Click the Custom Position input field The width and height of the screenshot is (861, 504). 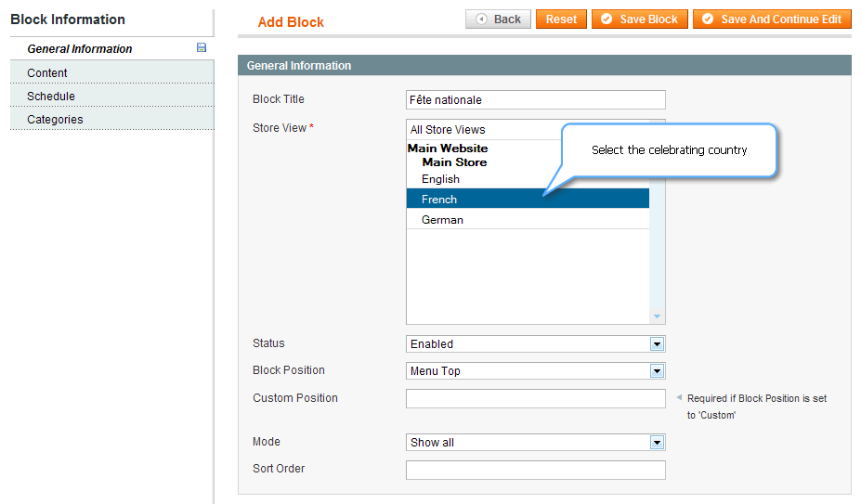tap(535, 398)
